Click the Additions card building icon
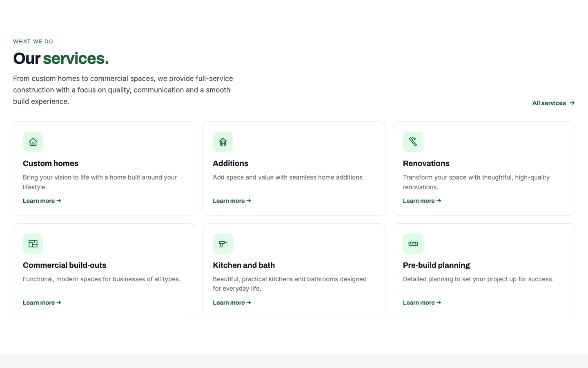Image resolution: width=588 pixels, height=368 pixels. [x=223, y=142]
